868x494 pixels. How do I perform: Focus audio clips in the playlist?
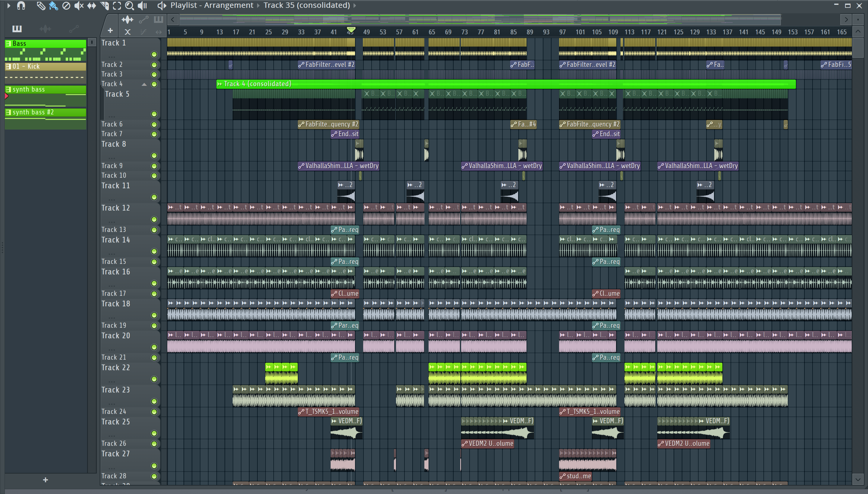point(127,20)
